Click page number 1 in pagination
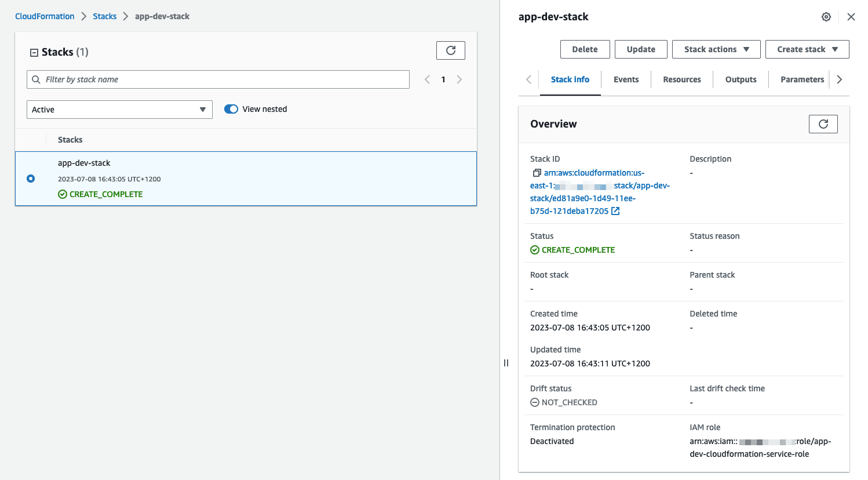Screen dimensions: 868x480 [443, 79]
